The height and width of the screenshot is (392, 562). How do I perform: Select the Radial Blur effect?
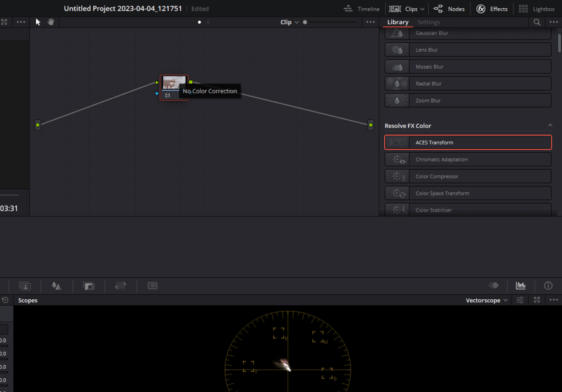(468, 83)
